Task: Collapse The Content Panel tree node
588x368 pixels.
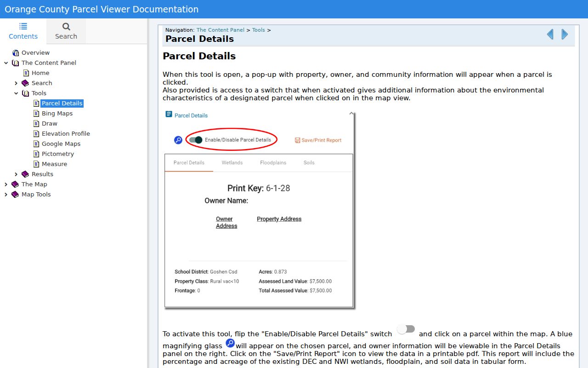Action: click(x=6, y=63)
